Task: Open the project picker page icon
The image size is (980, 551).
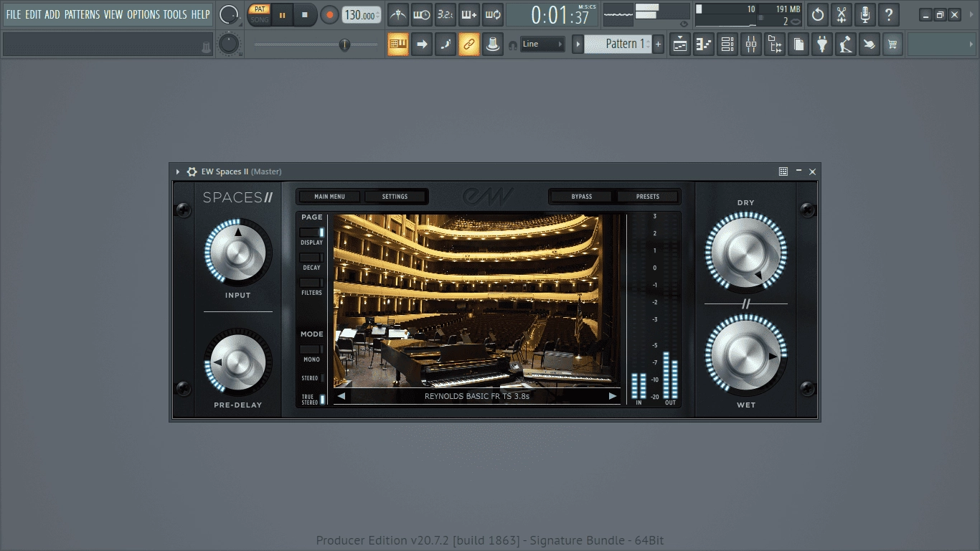Action: pyautogui.click(x=798, y=44)
